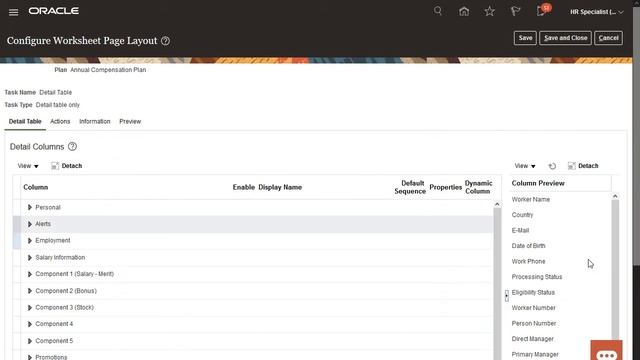
Task: Click the Oracle logo
Action: 53,11
